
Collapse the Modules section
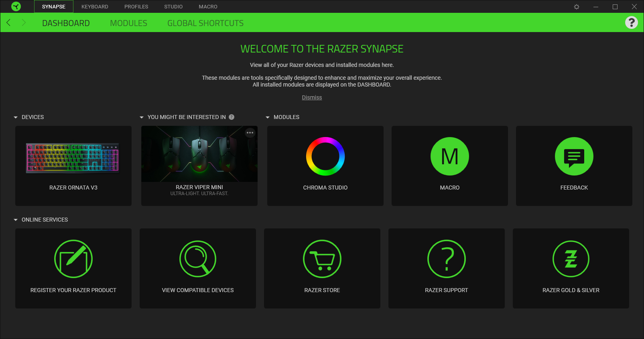click(x=268, y=117)
